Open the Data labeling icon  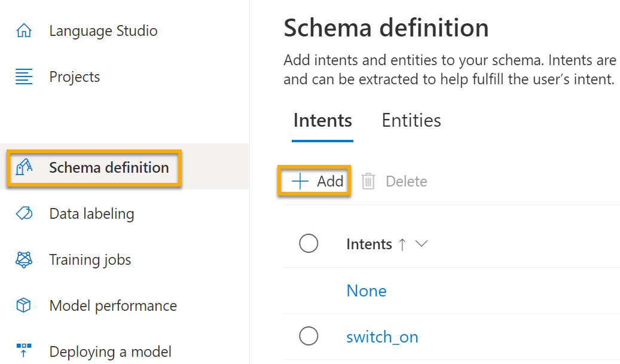click(x=23, y=213)
